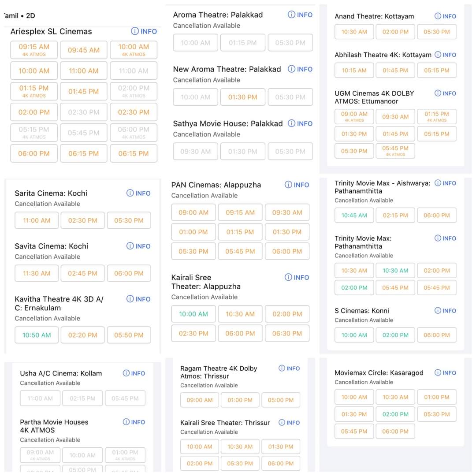Pick 05:00 PM show at Ragam Theatre Thrissur
This screenshot has height=476, width=476.
[281, 400]
